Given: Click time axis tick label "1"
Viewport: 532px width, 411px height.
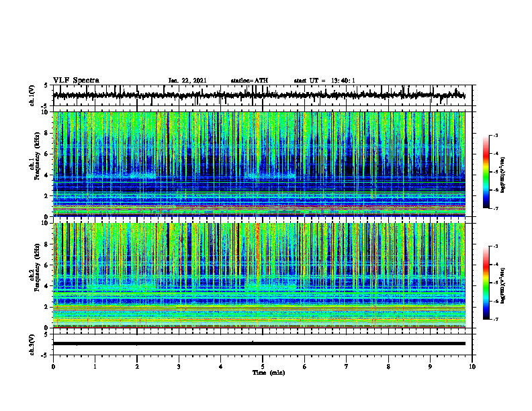Looking at the screenshot, I should (x=95, y=367).
